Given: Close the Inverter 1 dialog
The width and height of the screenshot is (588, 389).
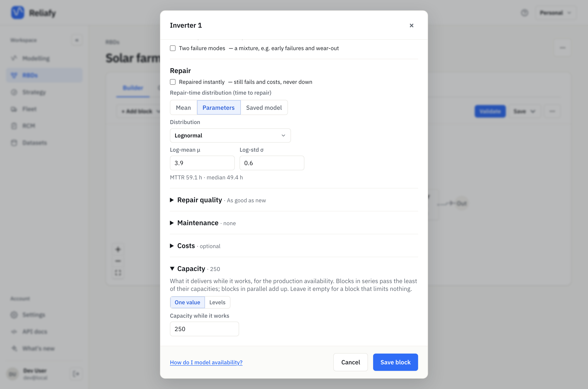Looking at the screenshot, I should 411,25.
